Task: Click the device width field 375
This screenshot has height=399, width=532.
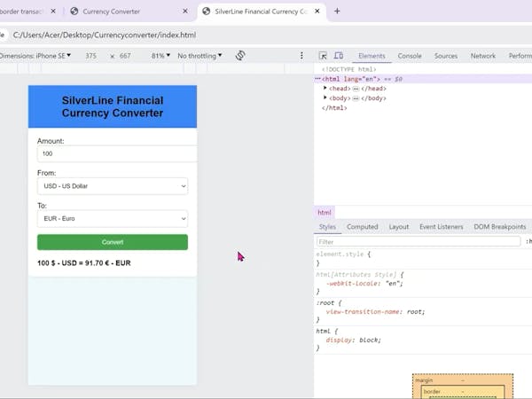Action: point(91,56)
